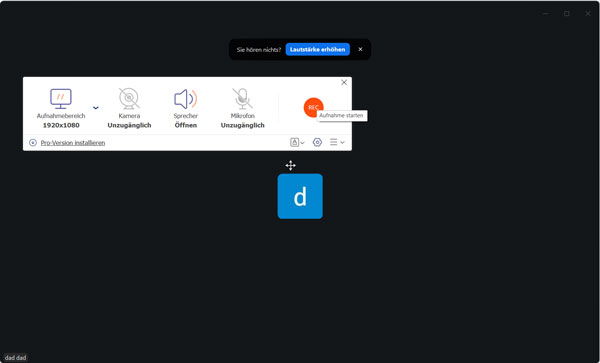Open the Pro-Version installieren link
The image size is (600, 363).
coord(73,143)
